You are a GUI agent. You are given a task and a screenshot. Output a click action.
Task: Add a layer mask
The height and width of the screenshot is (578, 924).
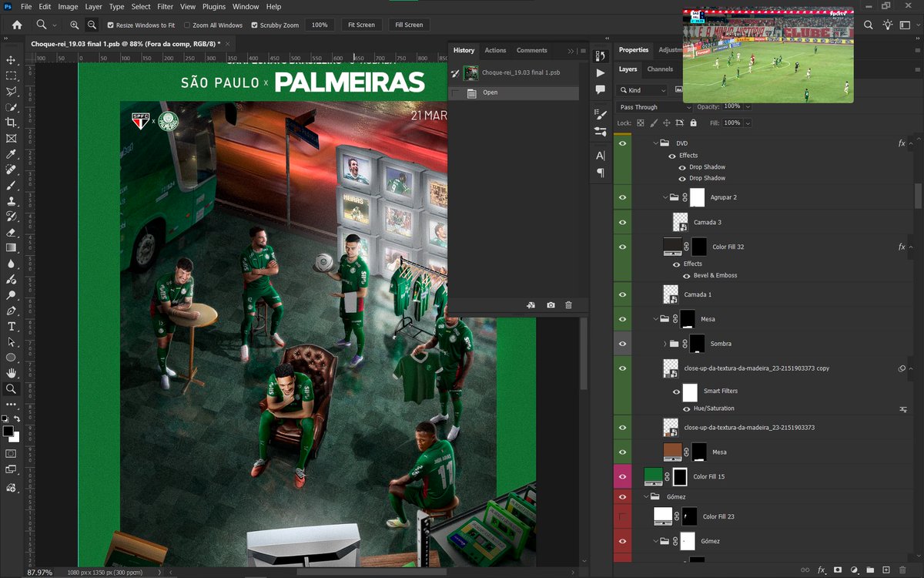(838, 570)
